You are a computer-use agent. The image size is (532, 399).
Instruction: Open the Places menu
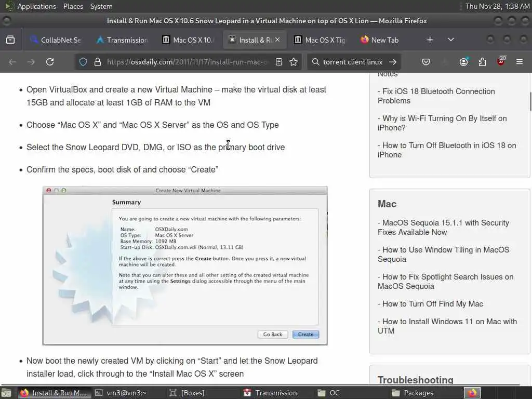click(x=73, y=6)
